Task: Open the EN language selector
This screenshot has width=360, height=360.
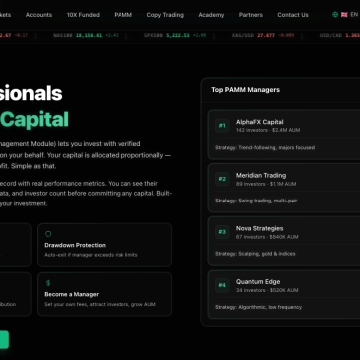Action: [354, 15]
